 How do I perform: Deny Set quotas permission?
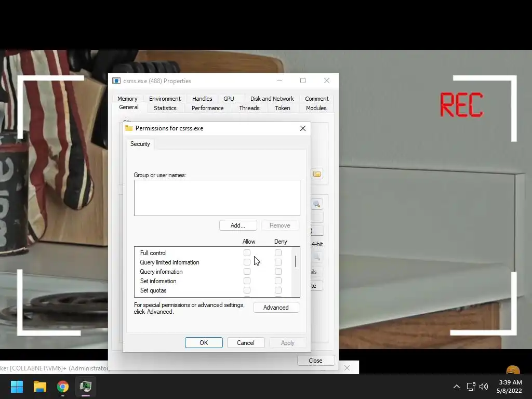click(278, 290)
